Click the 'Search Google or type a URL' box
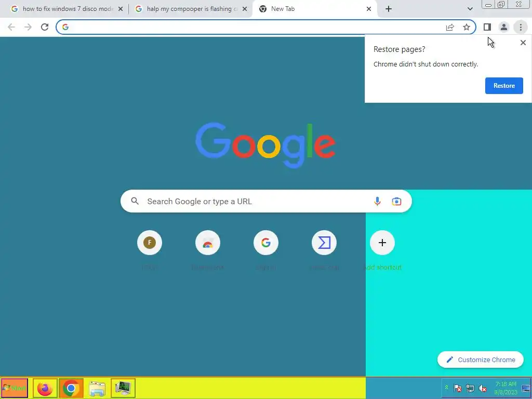This screenshot has height=399, width=532. 266,201
